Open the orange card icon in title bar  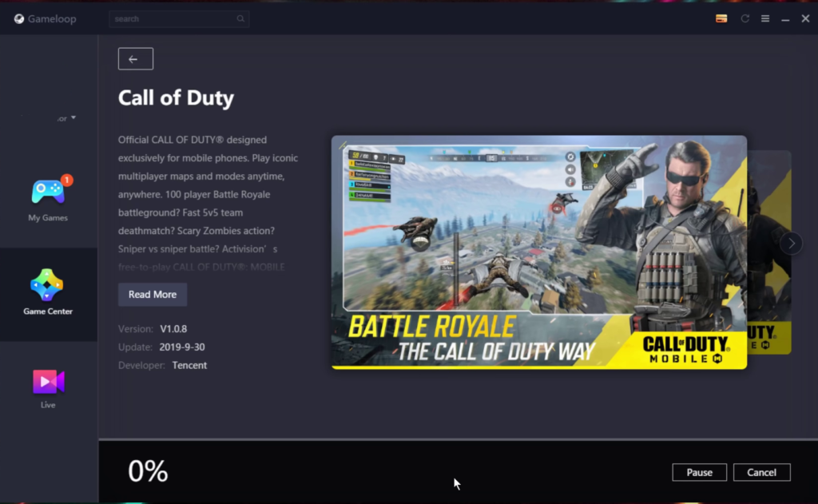click(x=721, y=19)
